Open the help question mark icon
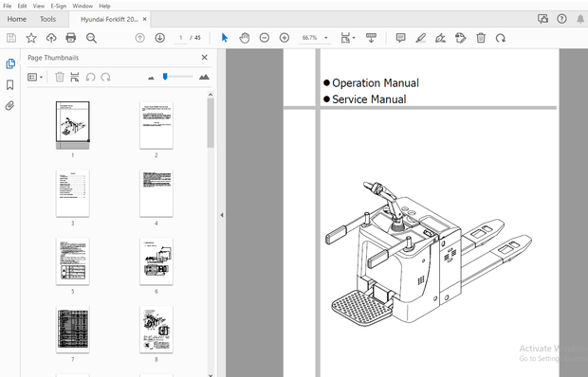This screenshot has height=377, width=588. pyautogui.click(x=561, y=19)
